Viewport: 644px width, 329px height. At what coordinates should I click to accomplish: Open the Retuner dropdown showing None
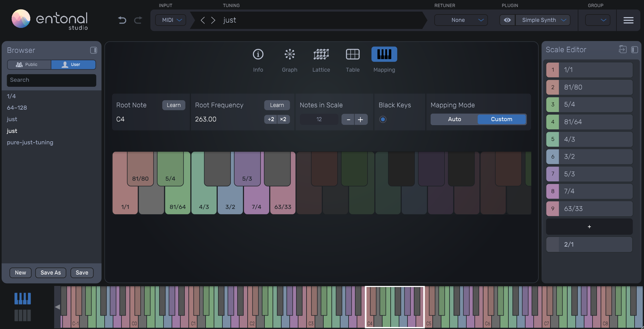pyautogui.click(x=460, y=20)
